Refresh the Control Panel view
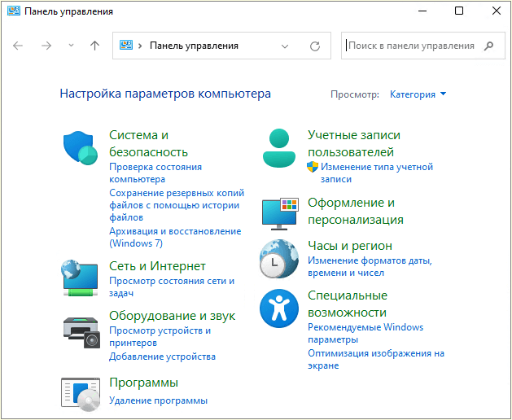512x420 pixels. tap(315, 46)
